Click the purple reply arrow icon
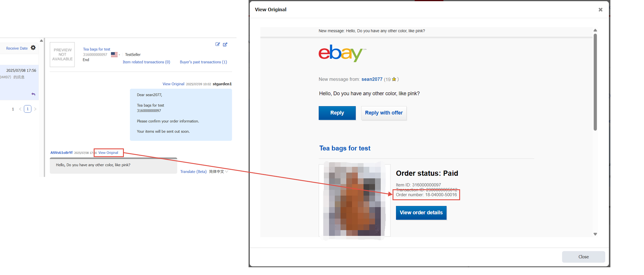Screen dimensions: 644x275 tap(33, 94)
